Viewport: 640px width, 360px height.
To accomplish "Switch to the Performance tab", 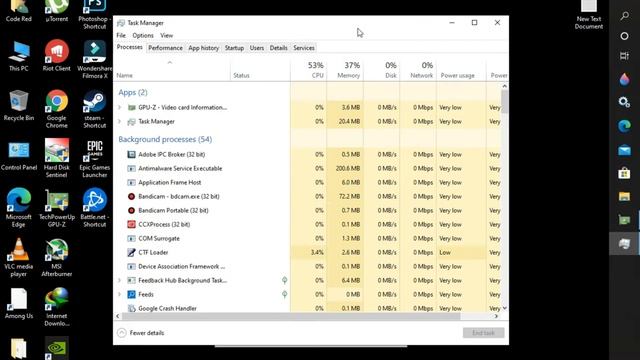I will pos(165,48).
